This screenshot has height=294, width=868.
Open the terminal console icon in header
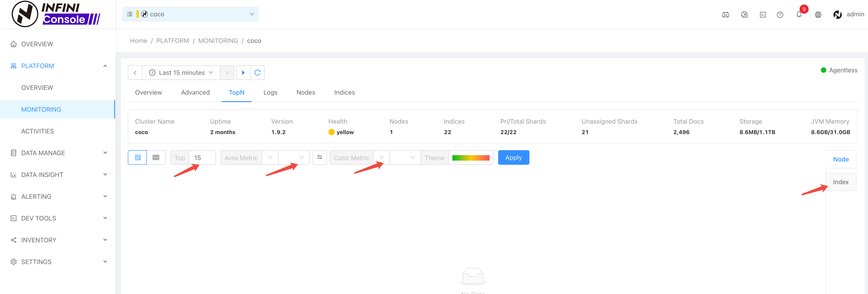[x=763, y=15]
